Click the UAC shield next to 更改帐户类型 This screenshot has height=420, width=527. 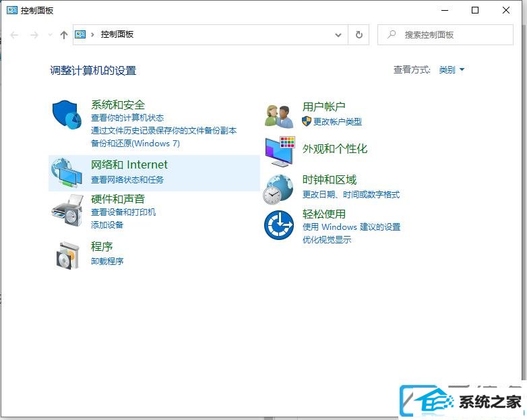[x=306, y=121]
